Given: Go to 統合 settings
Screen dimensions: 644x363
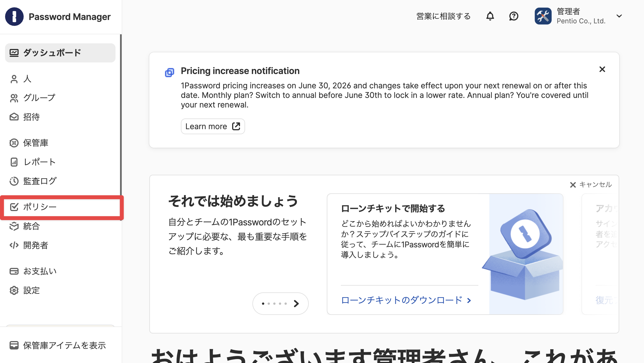Looking at the screenshot, I should (x=60, y=226).
